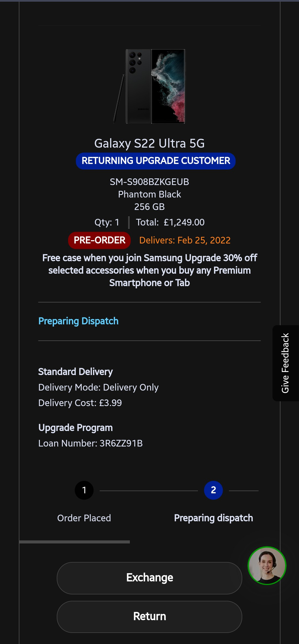Click the Delivers: Feb 25, 2022 date
Viewport: 299px width, 644px height.
185,240
